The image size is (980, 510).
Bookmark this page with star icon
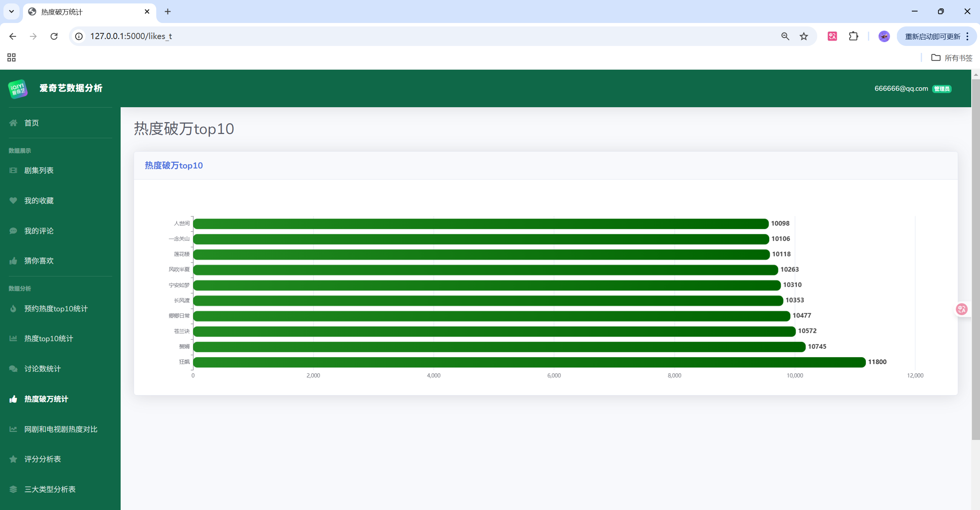(x=804, y=36)
